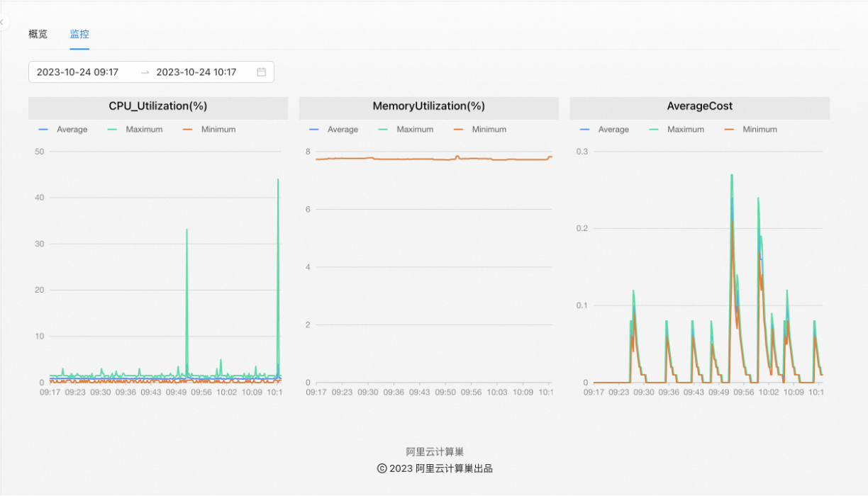Click the CPU spike peak near 10:17
This screenshot has width=868, height=496.
tap(278, 180)
